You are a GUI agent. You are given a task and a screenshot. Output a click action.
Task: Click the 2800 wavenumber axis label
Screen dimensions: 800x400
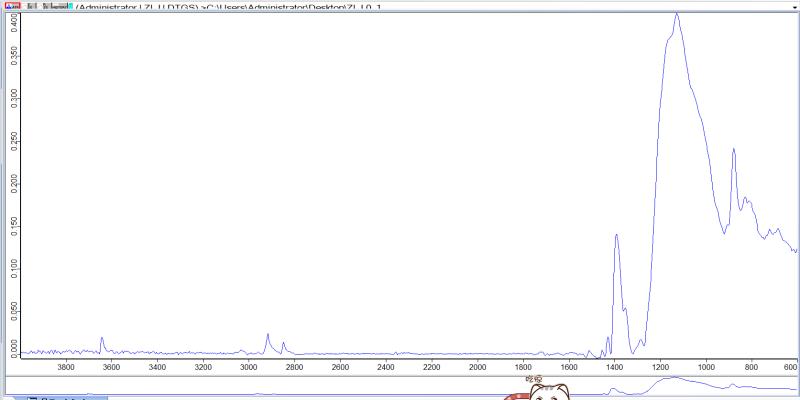point(294,367)
